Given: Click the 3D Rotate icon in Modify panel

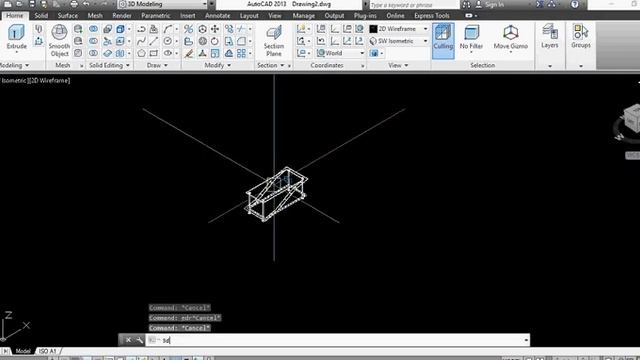Looking at the screenshot, I should (x=202, y=41).
